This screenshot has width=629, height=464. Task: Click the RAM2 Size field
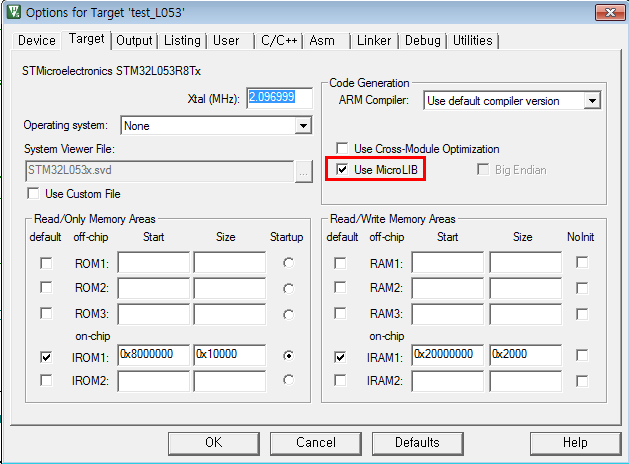pyautogui.click(x=526, y=288)
